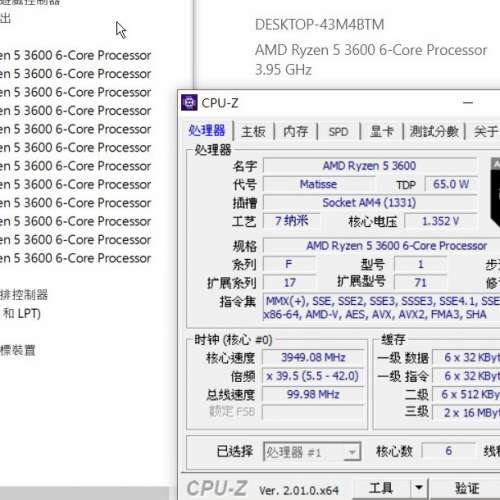Select the 排控制器 entry in Device Manager

coord(24,295)
